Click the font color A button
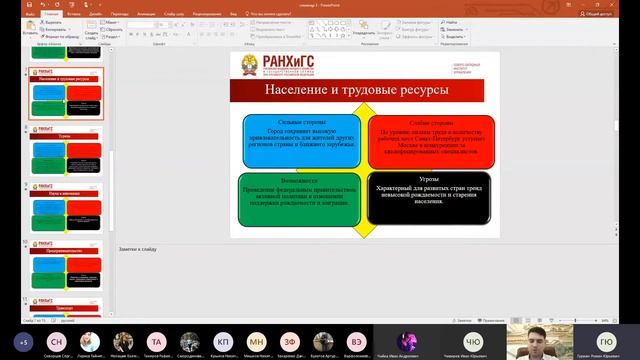 tap(189, 35)
